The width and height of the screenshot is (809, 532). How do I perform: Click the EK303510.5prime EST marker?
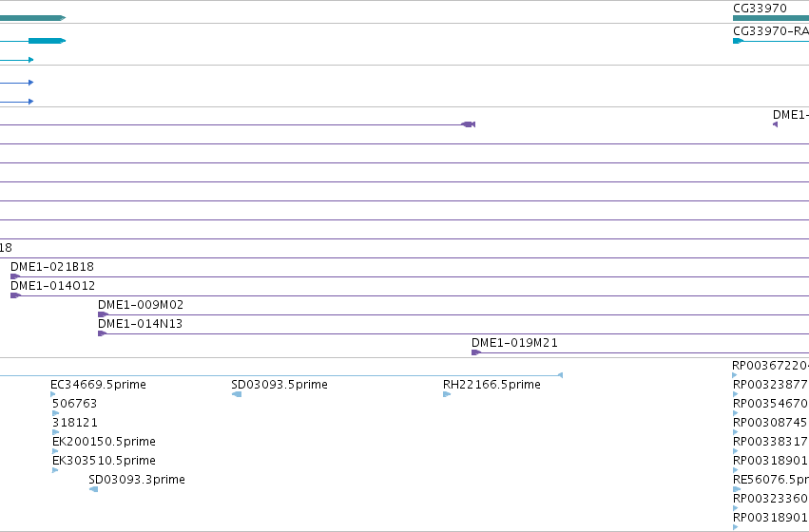[x=55, y=470]
